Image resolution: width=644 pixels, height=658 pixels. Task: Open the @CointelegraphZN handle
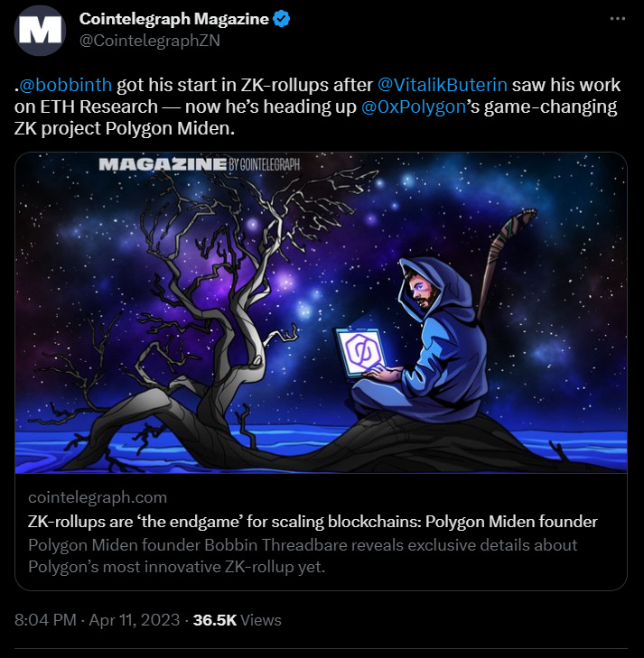(x=150, y=41)
